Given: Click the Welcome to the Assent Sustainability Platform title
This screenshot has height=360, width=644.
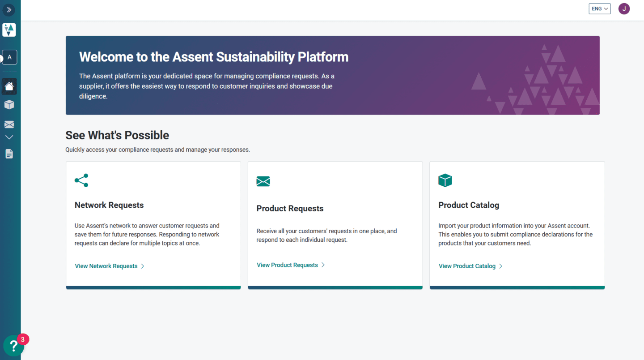Looking at the screenshot, I should click(x=214, y=57).
